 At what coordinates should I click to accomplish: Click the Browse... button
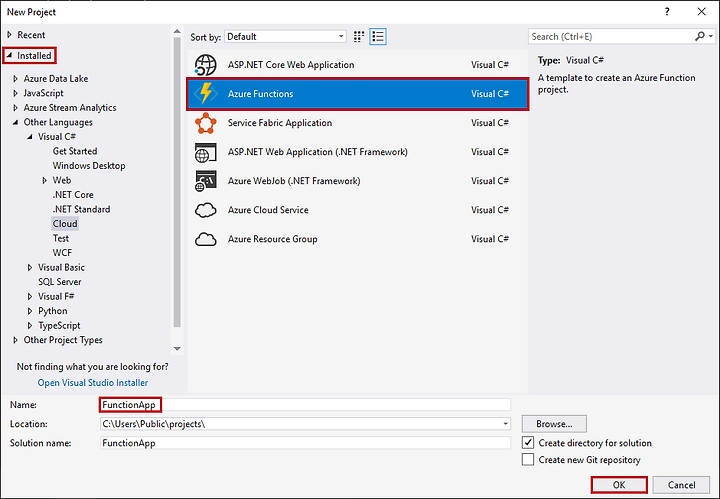point(554,424)
